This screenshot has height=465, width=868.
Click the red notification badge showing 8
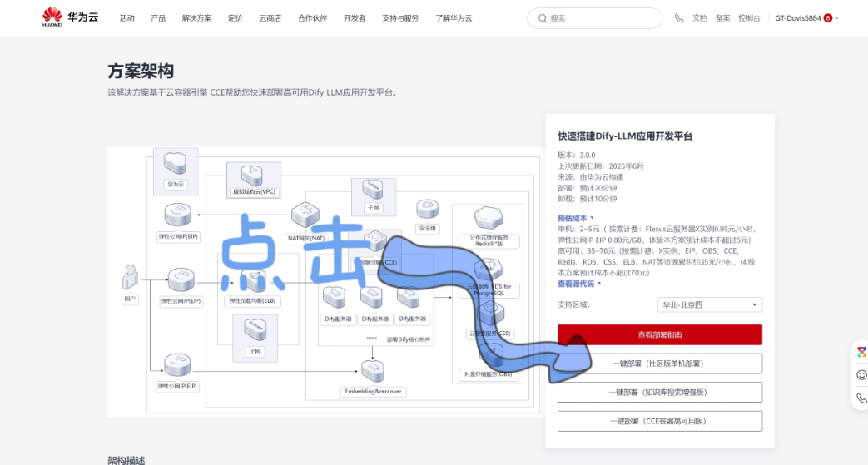coord(827,17)
